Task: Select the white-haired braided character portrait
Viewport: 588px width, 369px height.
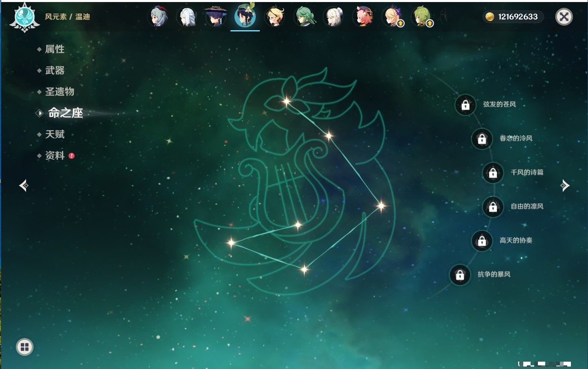Action: [x=187, y=17]
